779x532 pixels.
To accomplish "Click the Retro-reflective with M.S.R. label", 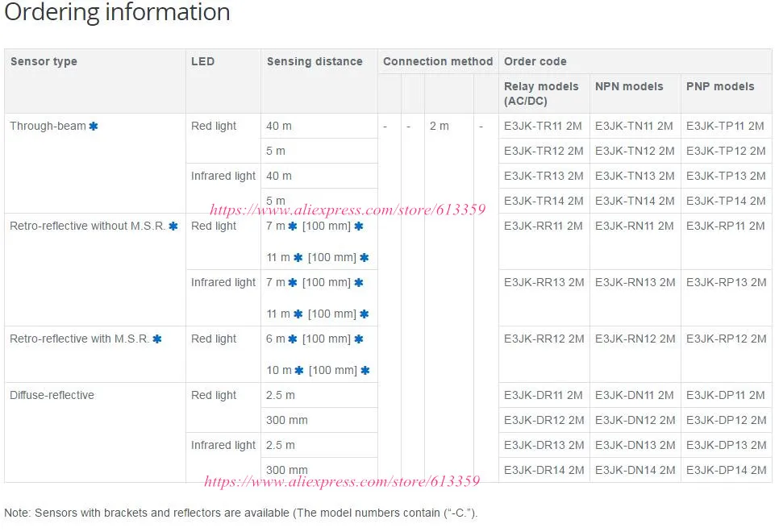I will (x=80, y=339).
